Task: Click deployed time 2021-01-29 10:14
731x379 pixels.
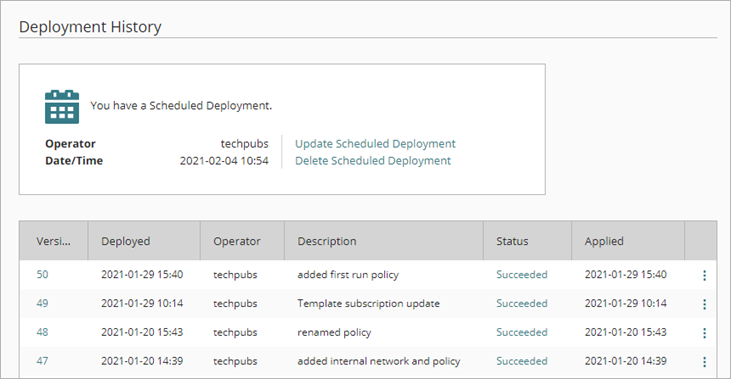Action: pos(142,303)
